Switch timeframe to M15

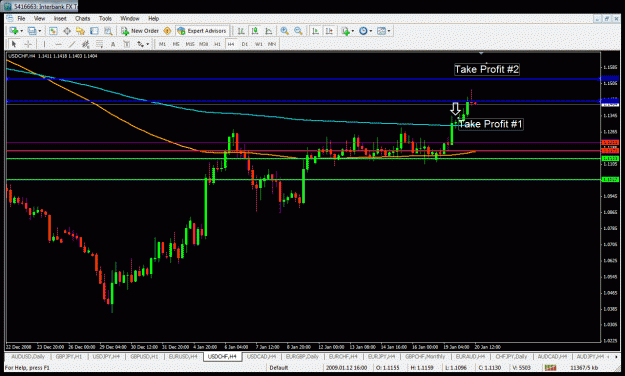pos(190,44)
